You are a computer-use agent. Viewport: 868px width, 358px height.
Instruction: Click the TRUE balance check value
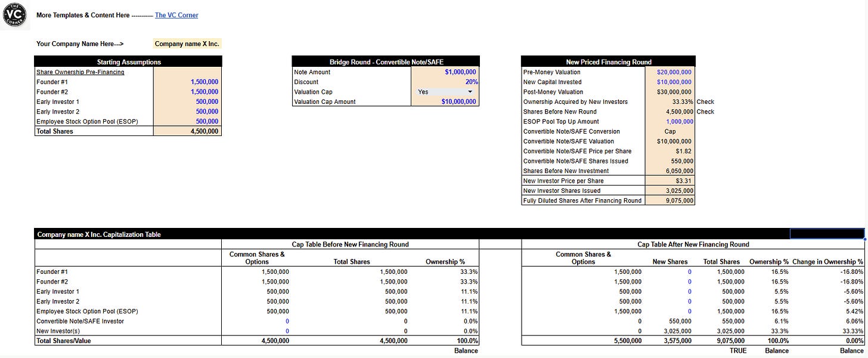(738, 351)
